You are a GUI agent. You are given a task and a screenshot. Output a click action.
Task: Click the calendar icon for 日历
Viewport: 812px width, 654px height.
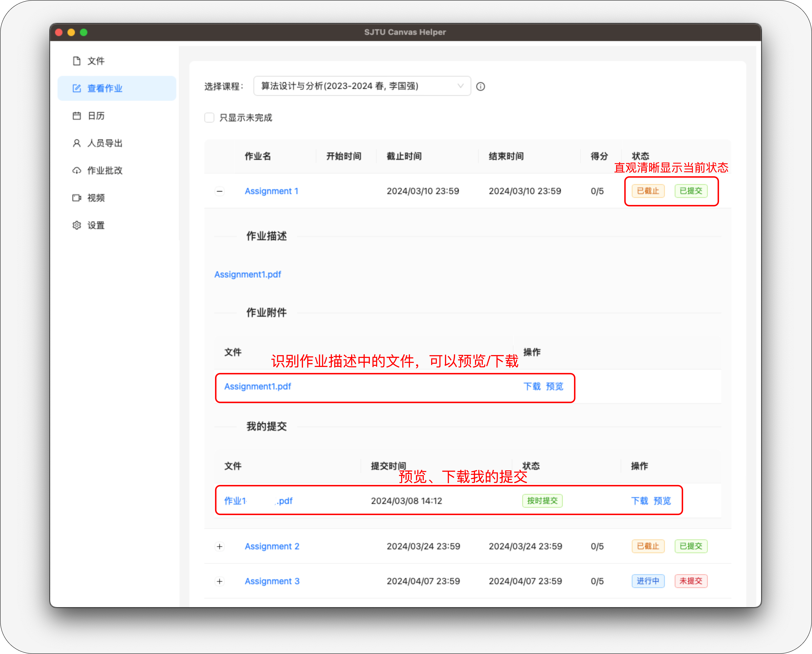point(77,116)
